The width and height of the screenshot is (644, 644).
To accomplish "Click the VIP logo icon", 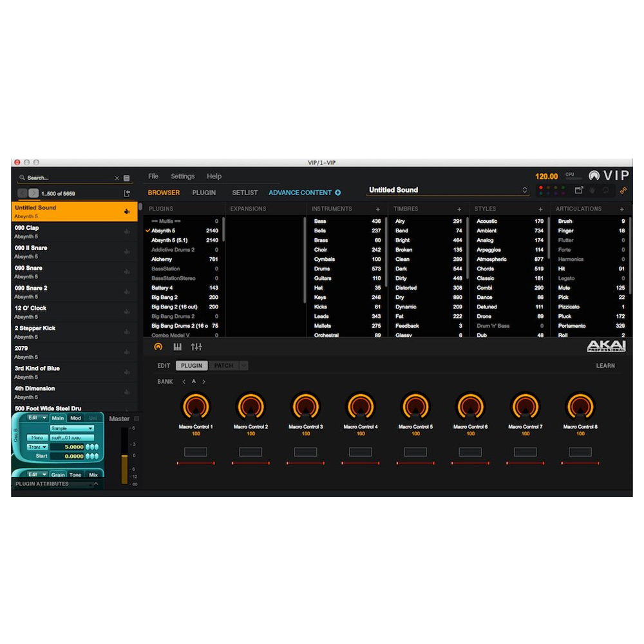I will [594, 176].
